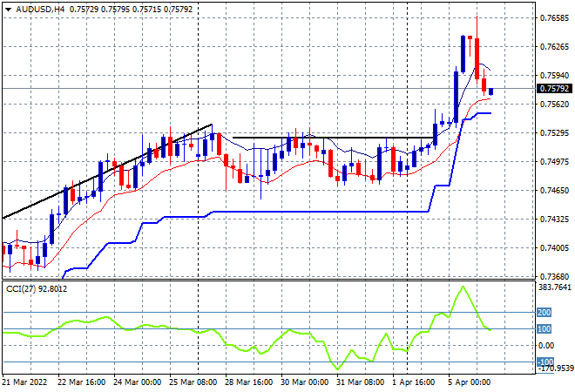Click the -170.9539 CCI scale minimum

coord(555,368)
